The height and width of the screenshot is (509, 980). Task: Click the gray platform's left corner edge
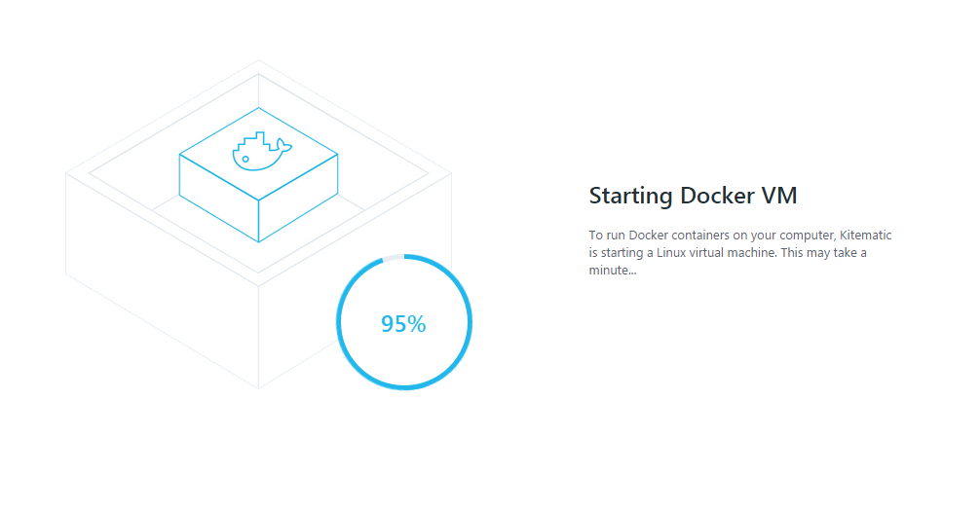tap(66, 222)
